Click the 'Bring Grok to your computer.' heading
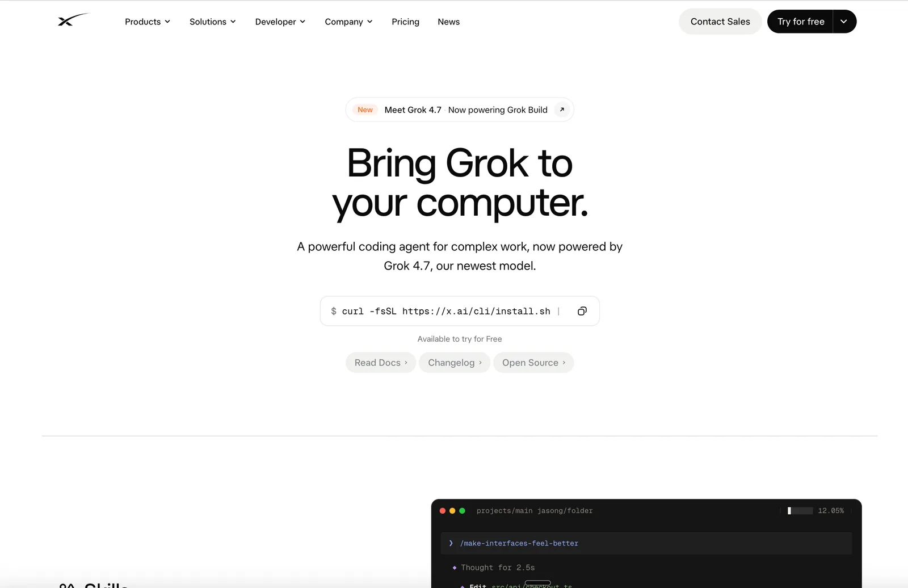This screenshot has width=908, height=588. pos(460,183)
